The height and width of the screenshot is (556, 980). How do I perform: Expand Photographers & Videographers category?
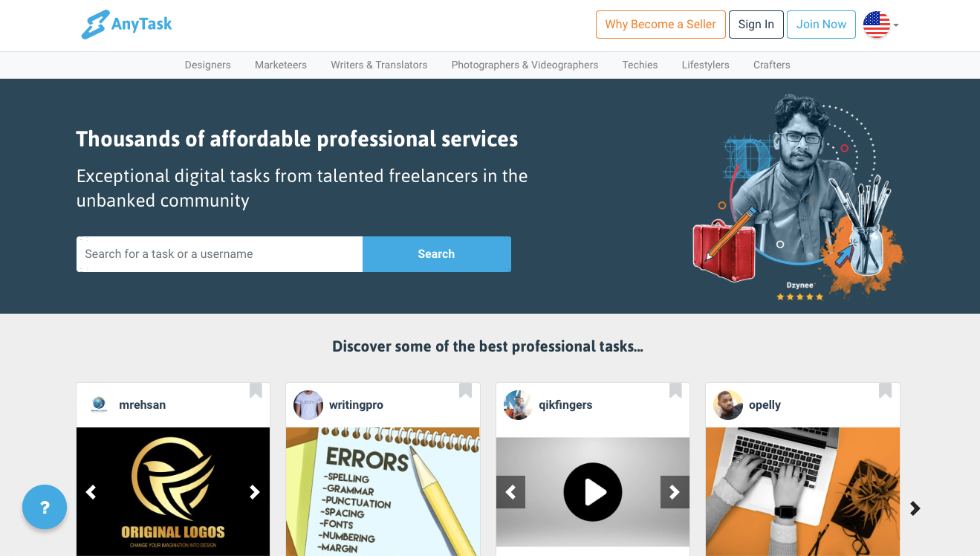pyautogui.click(x=525, y=65)
